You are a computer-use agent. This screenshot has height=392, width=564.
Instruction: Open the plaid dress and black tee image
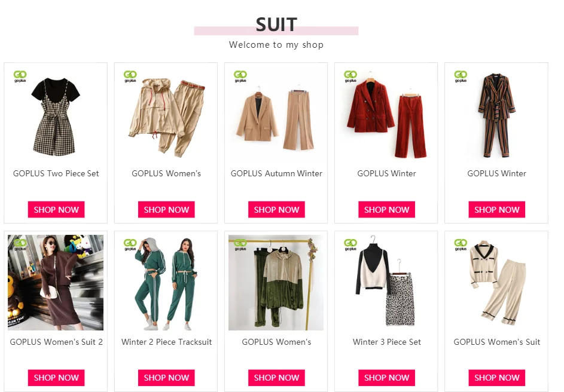tap(56, 114)
